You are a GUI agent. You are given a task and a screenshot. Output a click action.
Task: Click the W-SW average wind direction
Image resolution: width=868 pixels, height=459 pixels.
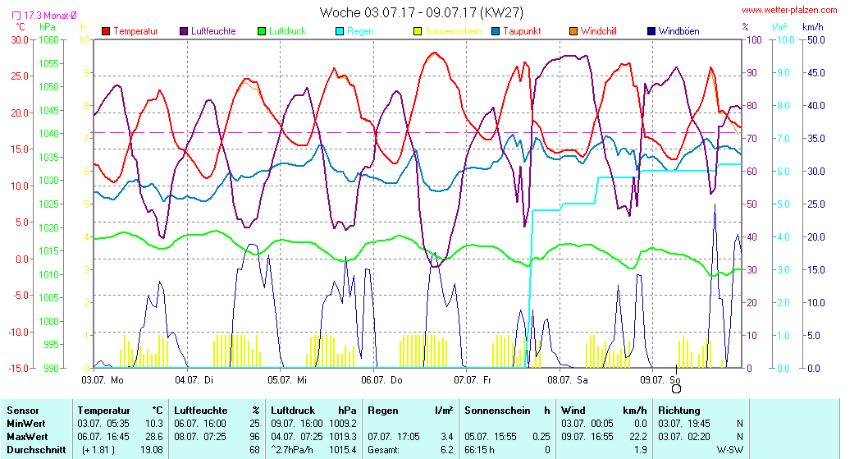tap(729, 450)
